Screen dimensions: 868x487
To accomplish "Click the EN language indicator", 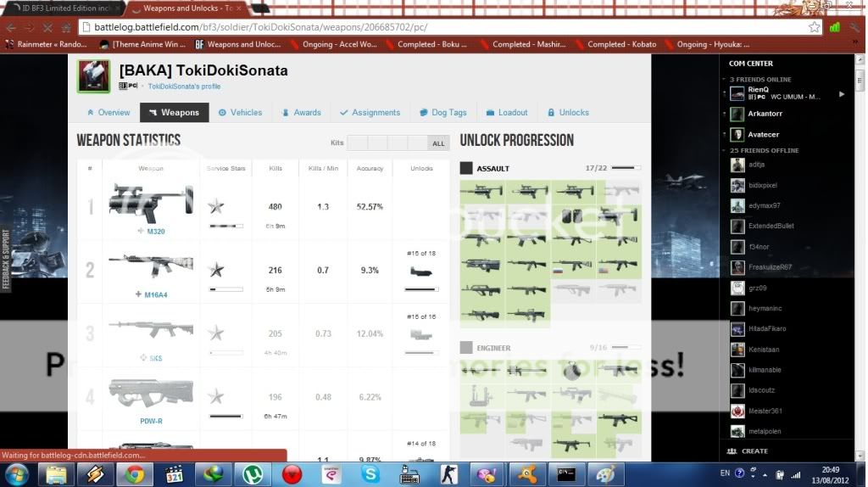I will 725,473.
